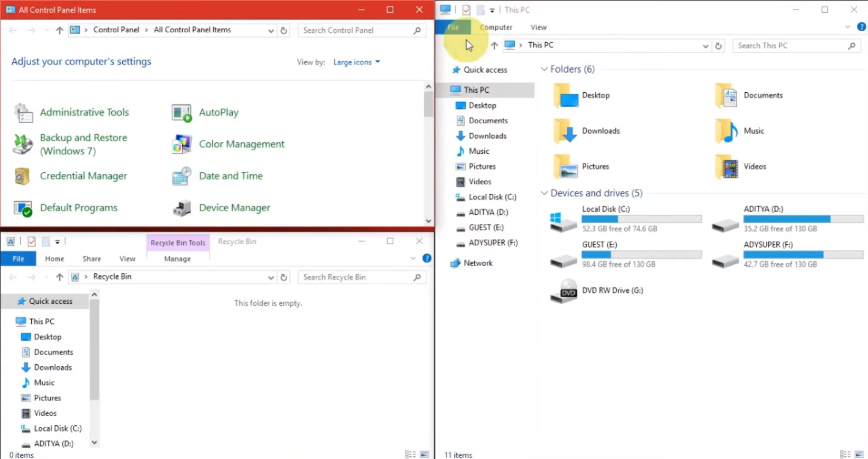
Task: Click Properties quick access icon in Recycle Bin title bar
Action: [32, 242]
